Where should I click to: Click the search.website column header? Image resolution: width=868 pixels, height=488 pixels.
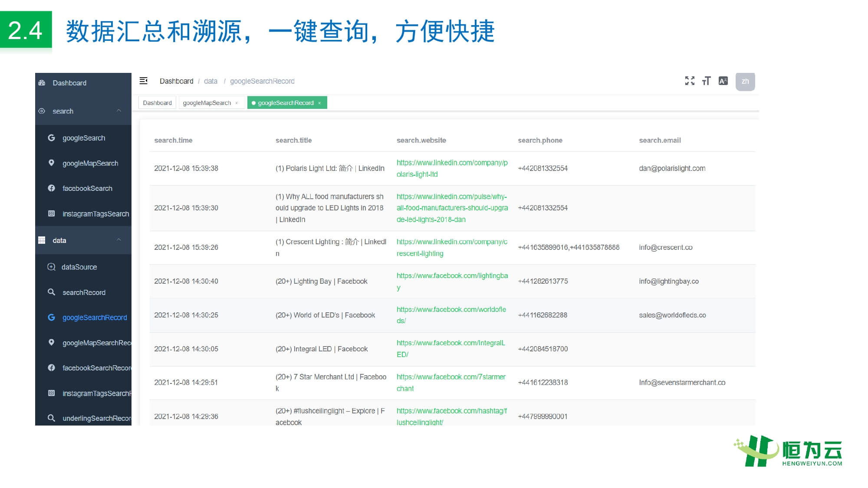421,140
